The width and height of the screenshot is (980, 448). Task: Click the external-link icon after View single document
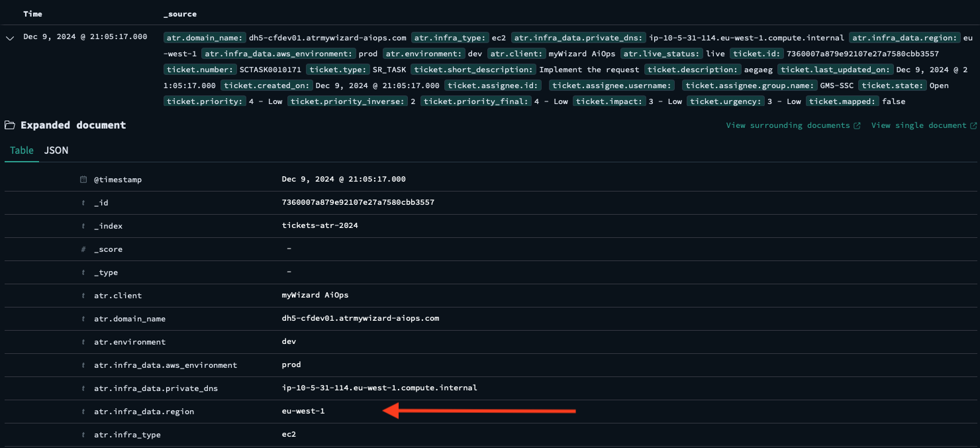pyautogui.click(x=975, y=125)
